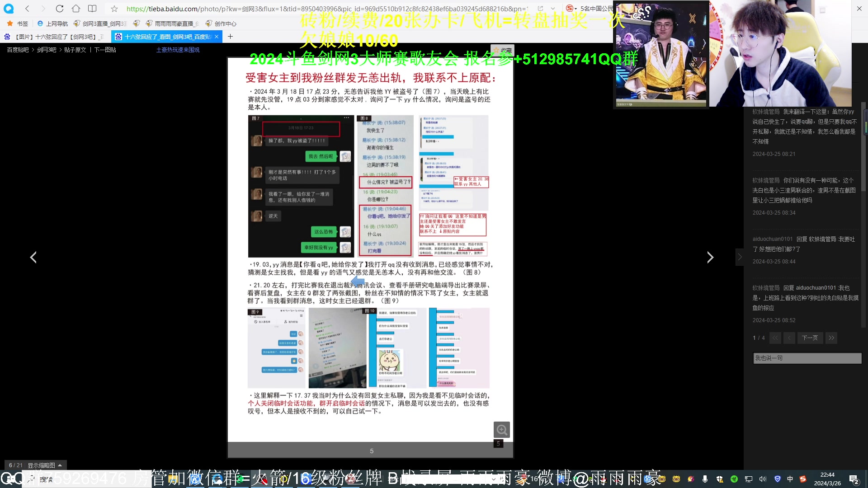Open commenter aiduochuan0101's profile

point(773,239)
